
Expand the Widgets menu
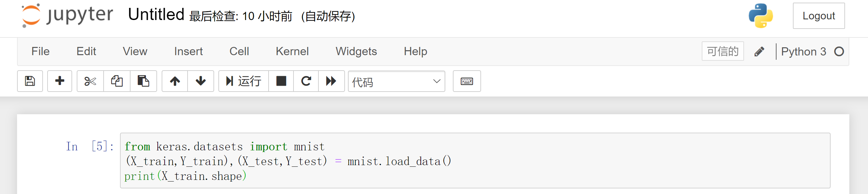(x=356, y=51)
